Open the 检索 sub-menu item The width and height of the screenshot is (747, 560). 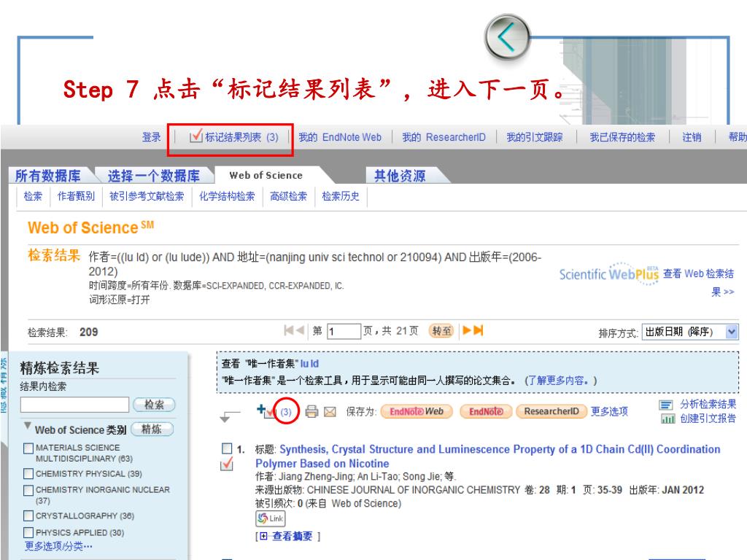(x=33, y=196)
